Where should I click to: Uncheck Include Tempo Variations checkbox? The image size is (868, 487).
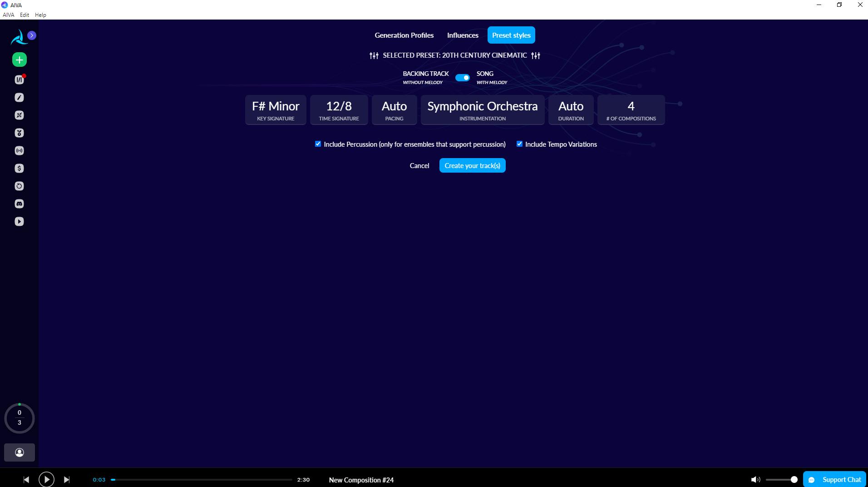coord(519,144)
